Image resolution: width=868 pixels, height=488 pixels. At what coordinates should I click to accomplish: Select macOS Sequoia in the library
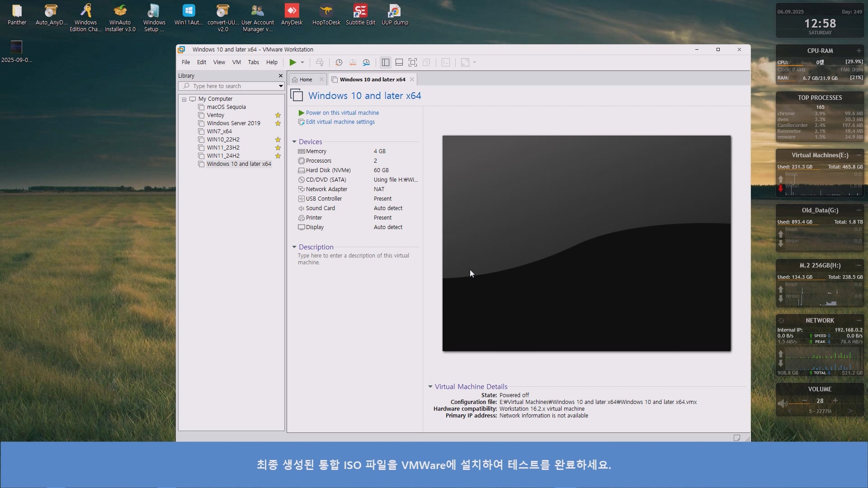coord(226,107)
